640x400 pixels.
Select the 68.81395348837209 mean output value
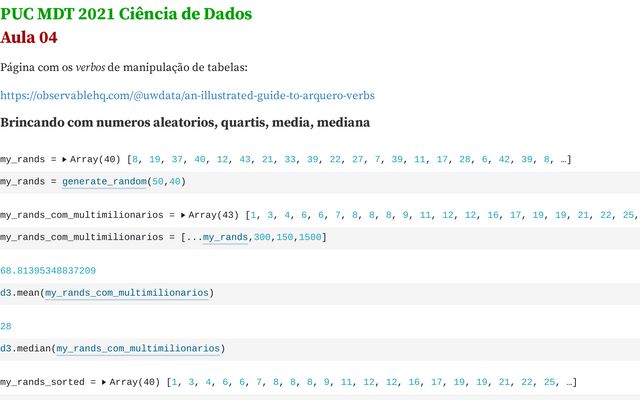[x=48, y=270]
